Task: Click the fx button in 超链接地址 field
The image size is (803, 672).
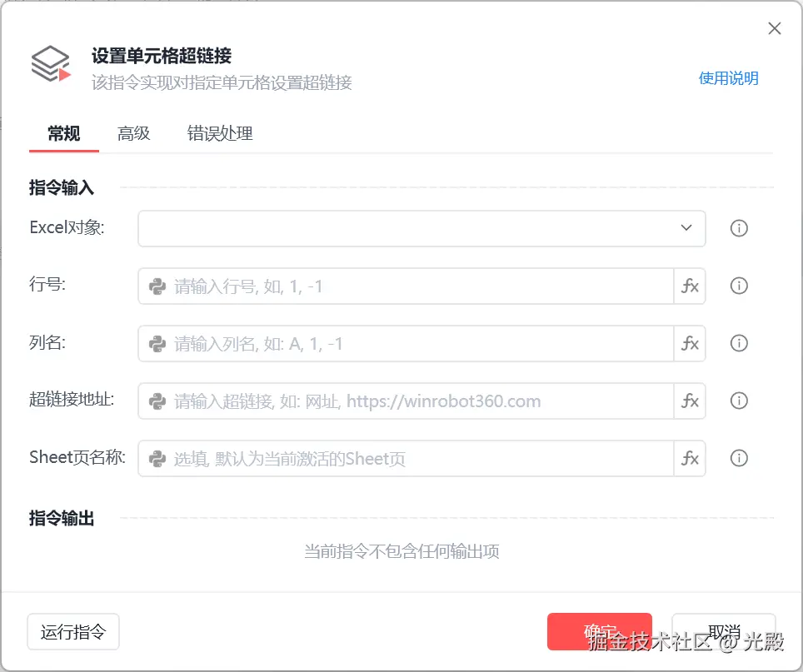Action: tap(690, 401)
